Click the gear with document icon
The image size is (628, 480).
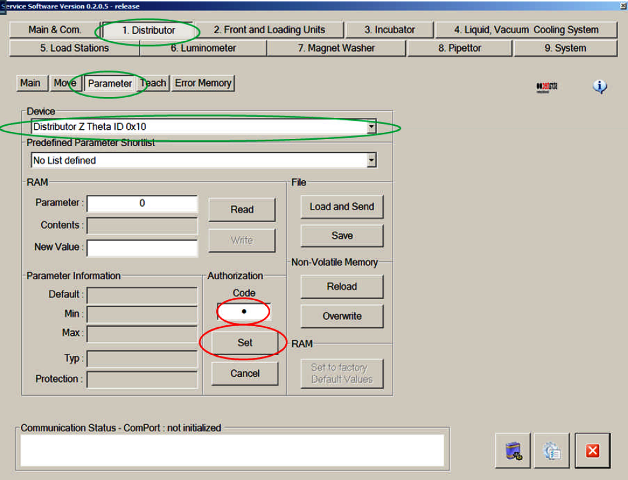(551, 451)
